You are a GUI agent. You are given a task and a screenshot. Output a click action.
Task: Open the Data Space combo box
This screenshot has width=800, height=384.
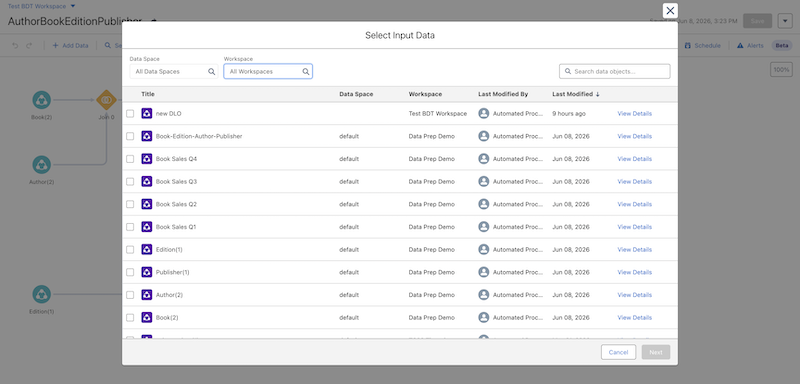pos(173,72)
